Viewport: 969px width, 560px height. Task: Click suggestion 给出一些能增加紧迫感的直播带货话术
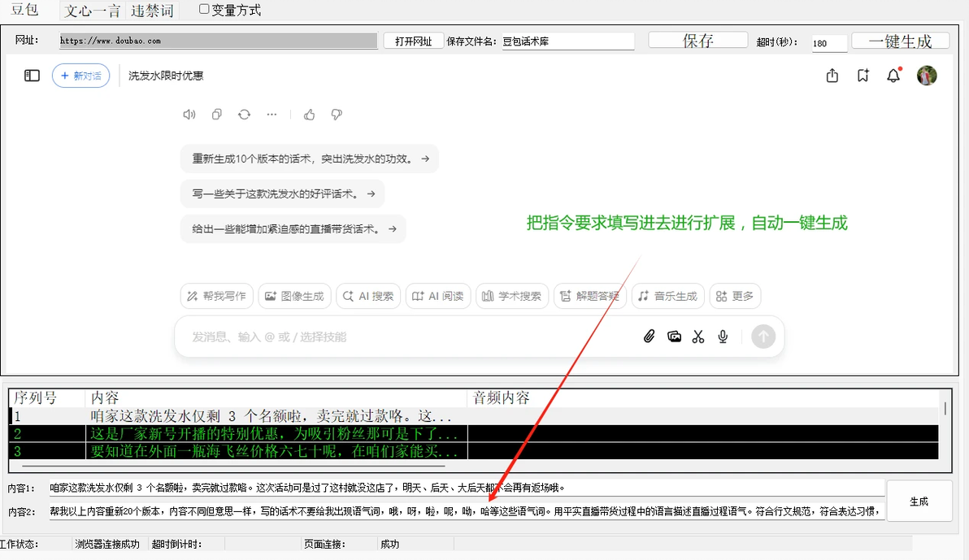point(293,229)
